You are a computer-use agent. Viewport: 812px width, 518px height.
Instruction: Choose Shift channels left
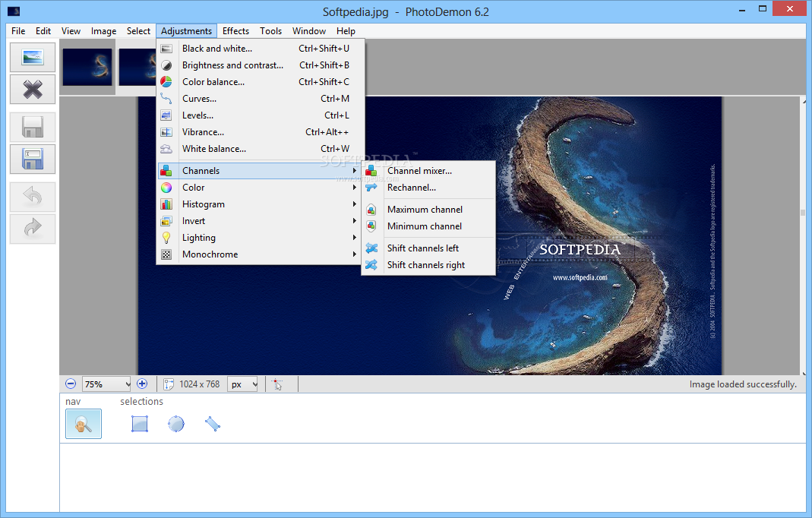pyautogui.click(x=428, y=248)
